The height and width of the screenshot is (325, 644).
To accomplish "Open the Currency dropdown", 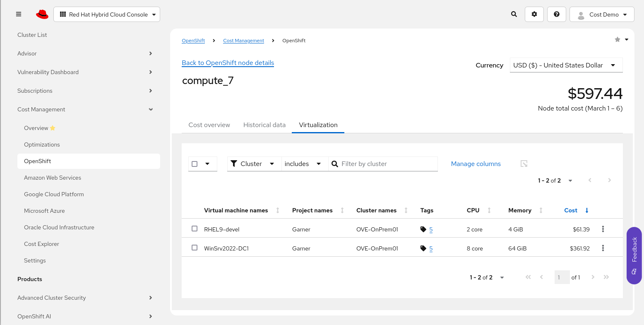I will pyautogui.click(x=566, y=65).
